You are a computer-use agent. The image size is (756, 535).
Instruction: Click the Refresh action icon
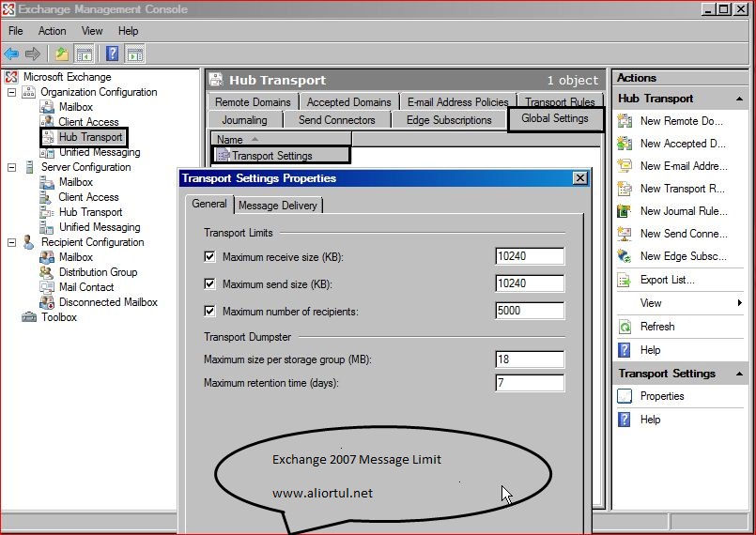[x=625, y=327]
